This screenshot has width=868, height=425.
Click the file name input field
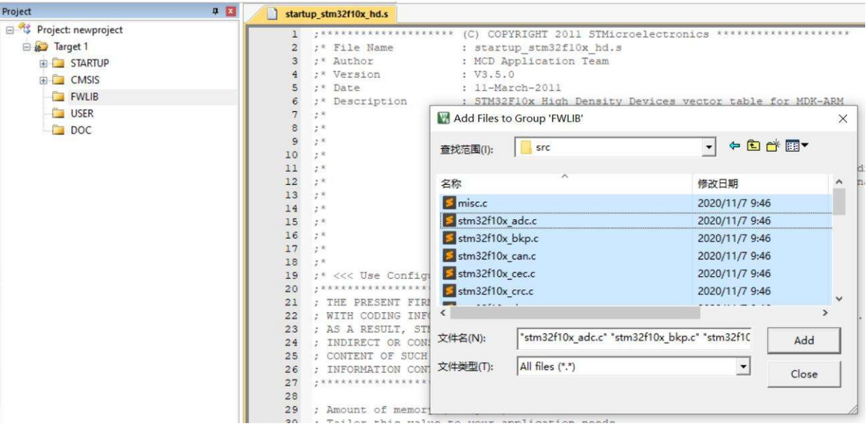(634, 338)
